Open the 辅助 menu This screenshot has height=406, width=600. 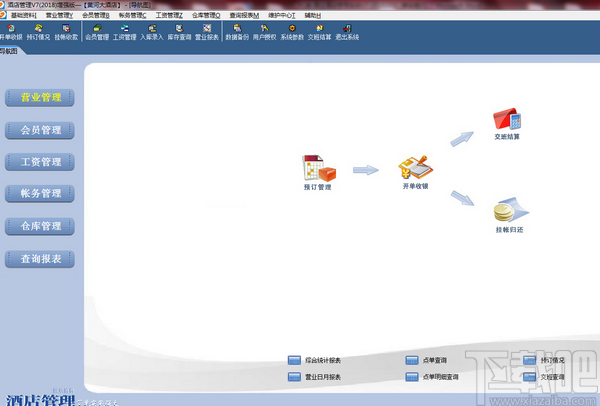point(312,15)
